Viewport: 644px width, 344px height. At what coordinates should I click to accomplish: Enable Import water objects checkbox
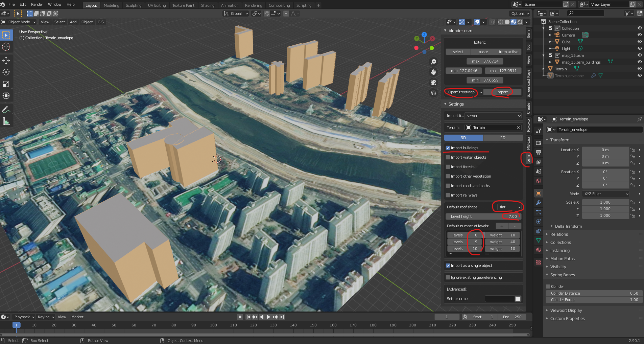448,157
